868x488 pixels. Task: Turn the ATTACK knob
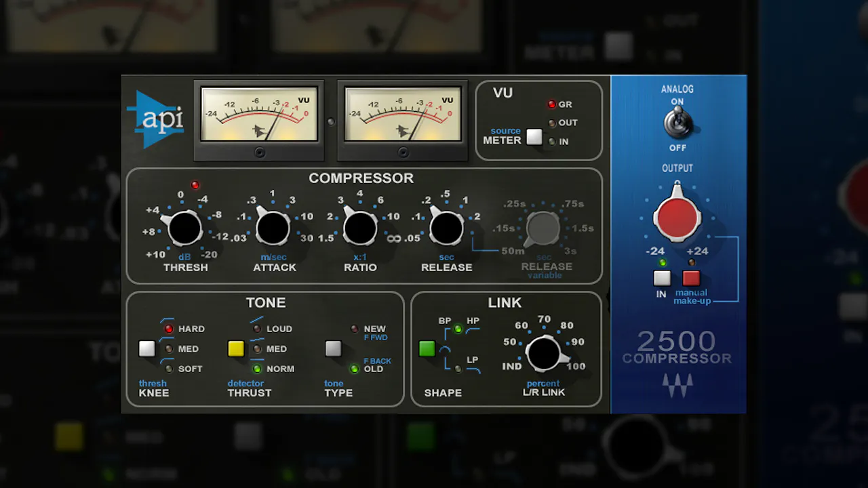click(x=272, y=229)
